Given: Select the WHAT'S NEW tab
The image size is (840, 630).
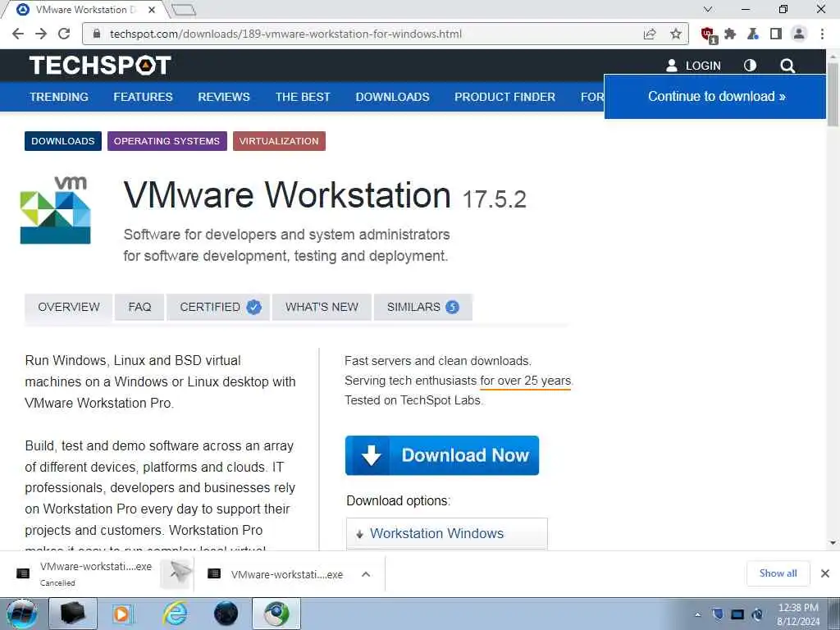Looking at the screenshot, I should tap(322, 307).
